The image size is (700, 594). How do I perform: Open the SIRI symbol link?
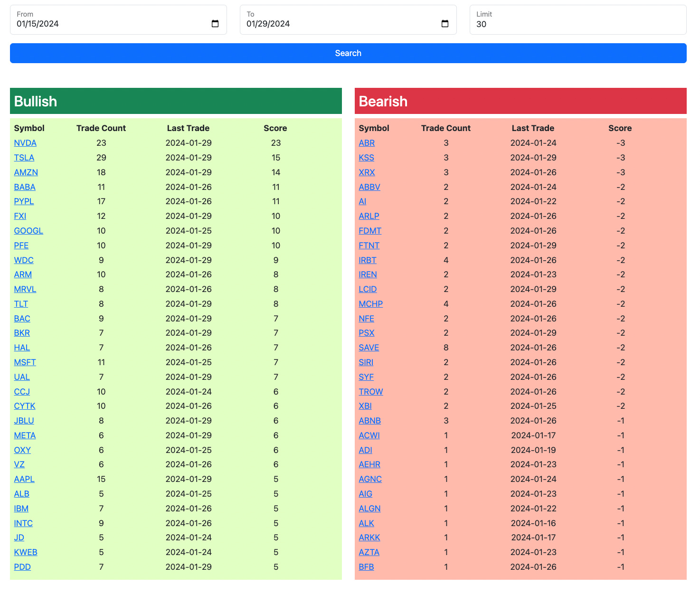tap(366, 362)
